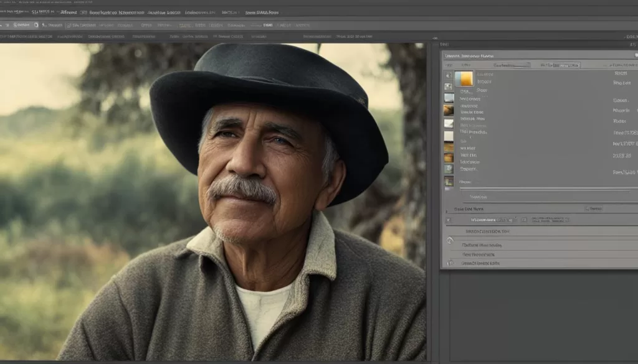Open the dropdown beside the panel's lower checkbox
The width and height of the screenshot is (638, 364).
[x=493, y=220]
